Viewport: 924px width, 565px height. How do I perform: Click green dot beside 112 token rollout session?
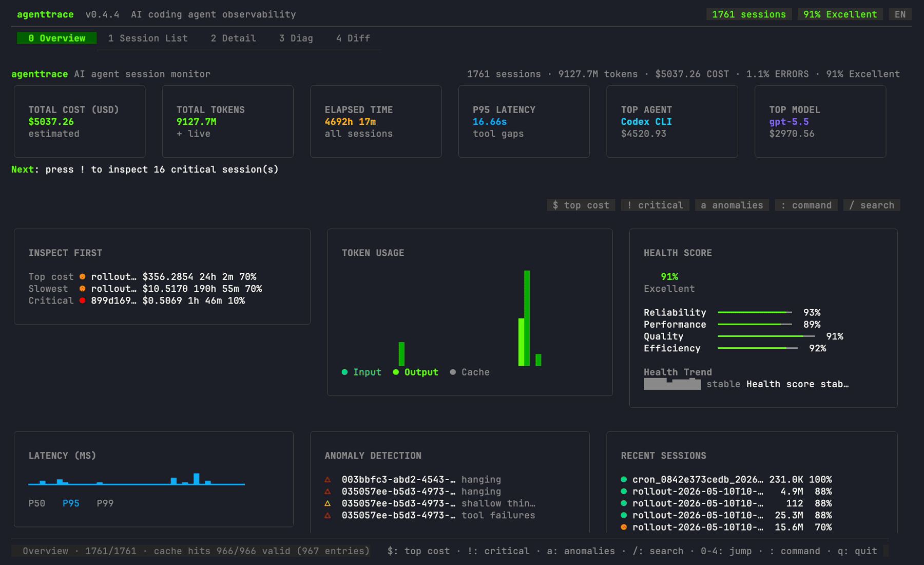pos(624,503)
